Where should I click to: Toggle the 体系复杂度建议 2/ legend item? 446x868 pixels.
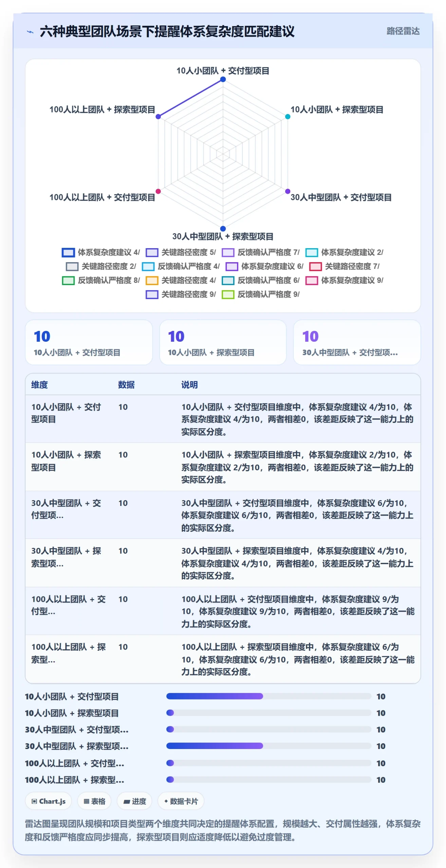[345, 252]
